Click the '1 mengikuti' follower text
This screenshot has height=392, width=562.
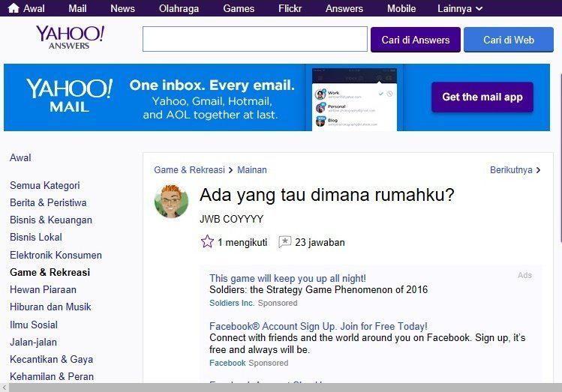(x=242, y=242)
